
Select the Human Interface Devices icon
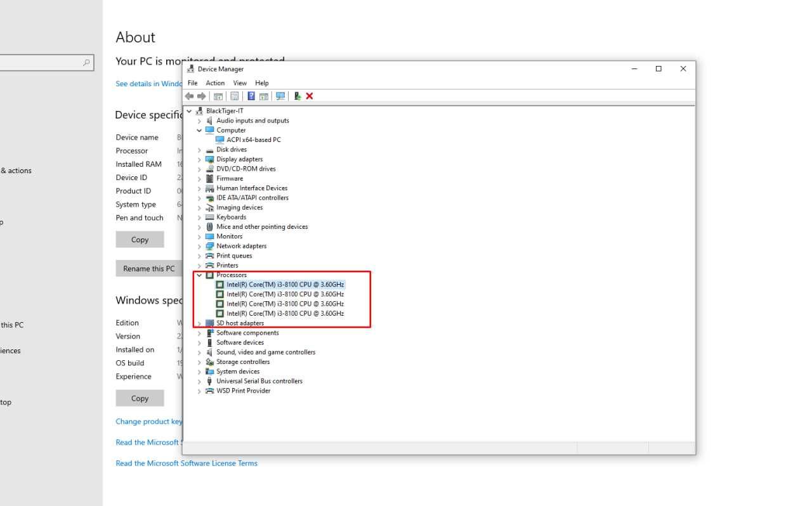tap(210, 188)
